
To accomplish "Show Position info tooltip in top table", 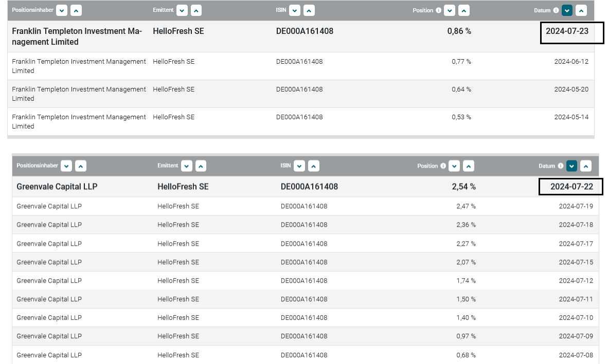I will tap(439, 10).
